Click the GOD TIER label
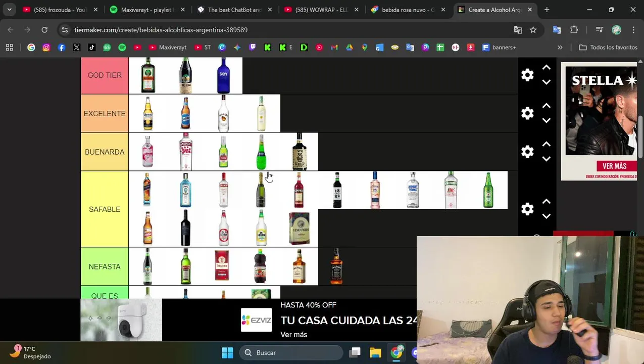 (105, 75)
